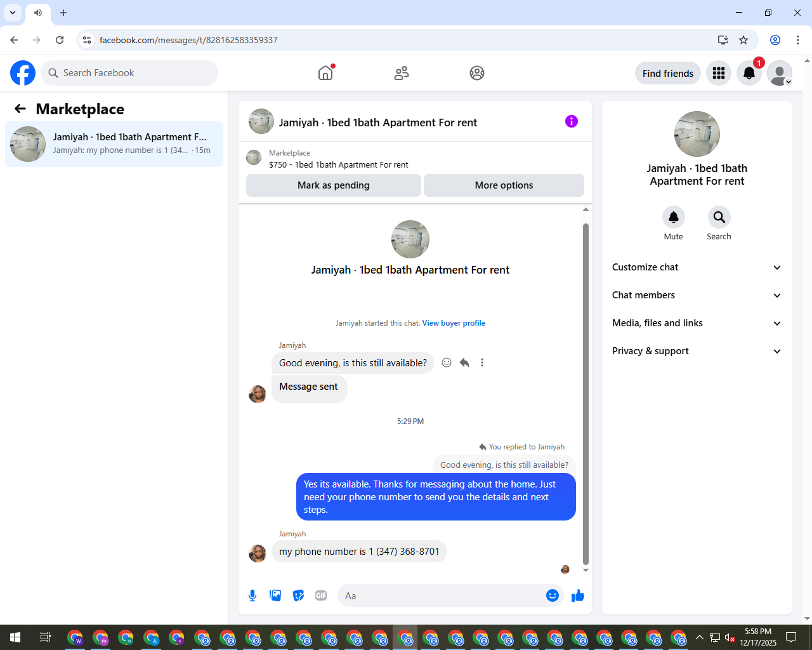This screenshot has width=812, height=650.
Task: Expand Media, files and links section
Action: [697, 323]
